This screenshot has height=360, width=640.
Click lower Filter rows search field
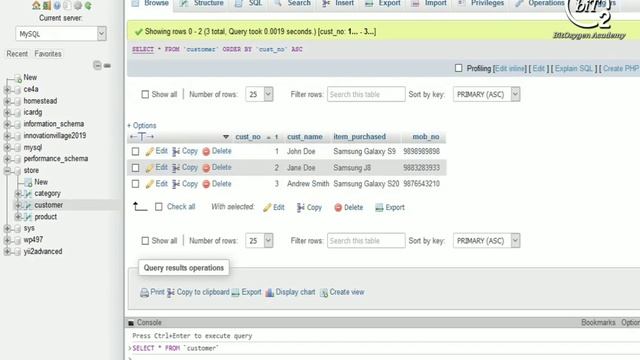click(x=366, y=241)
